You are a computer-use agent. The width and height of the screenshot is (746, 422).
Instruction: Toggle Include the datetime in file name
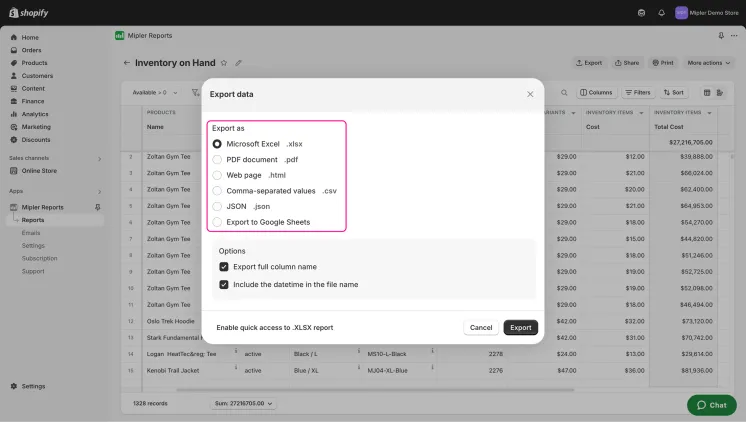(x=224, y=285)
